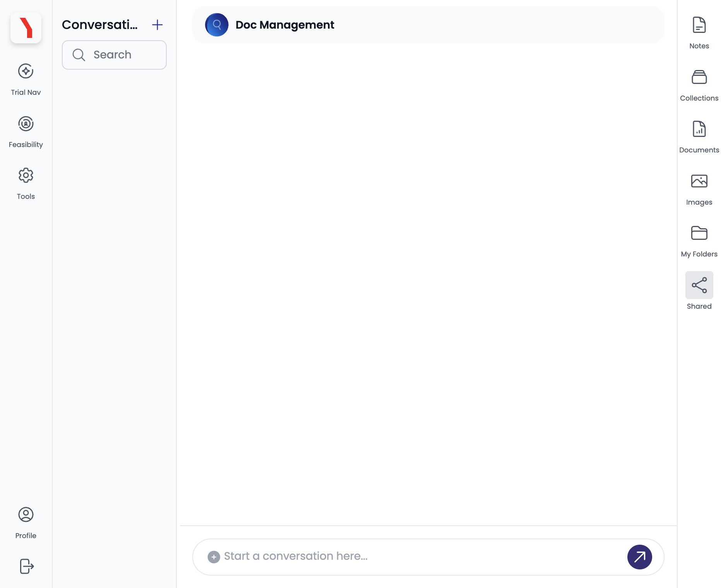Viewport: 721px width, 588px height.
Task: Open the Shared panel
Action: pyautogui.click(x=699, y=291)
